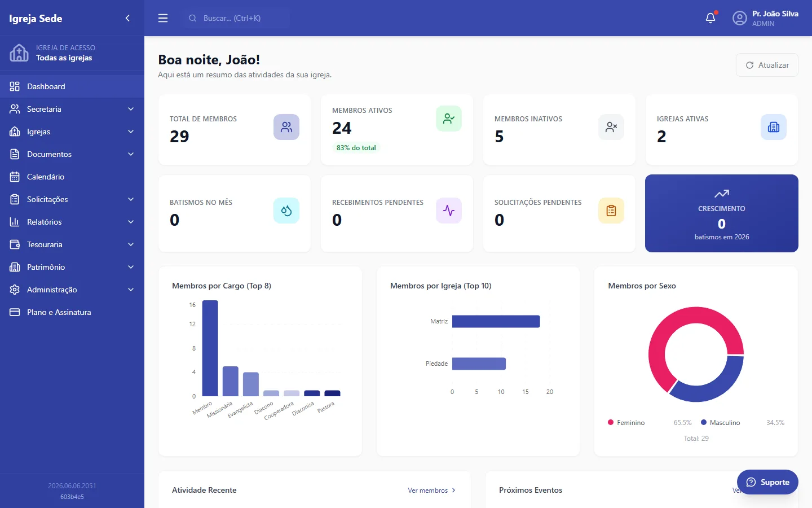Click Igrejas Ativas building icon

pos(774,127)
